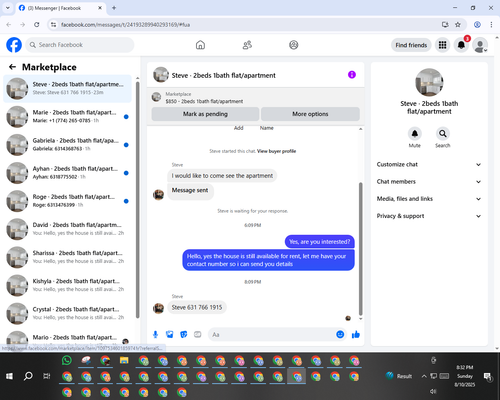The image size is (500, 400).
Task: Open Windows taskbar search
Action: (28, 376)
